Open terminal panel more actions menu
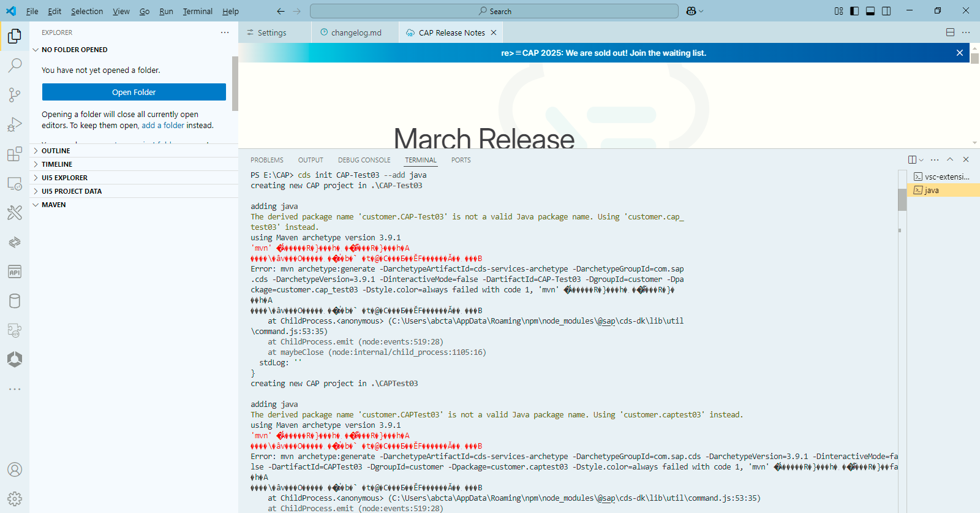 (935, 160)
